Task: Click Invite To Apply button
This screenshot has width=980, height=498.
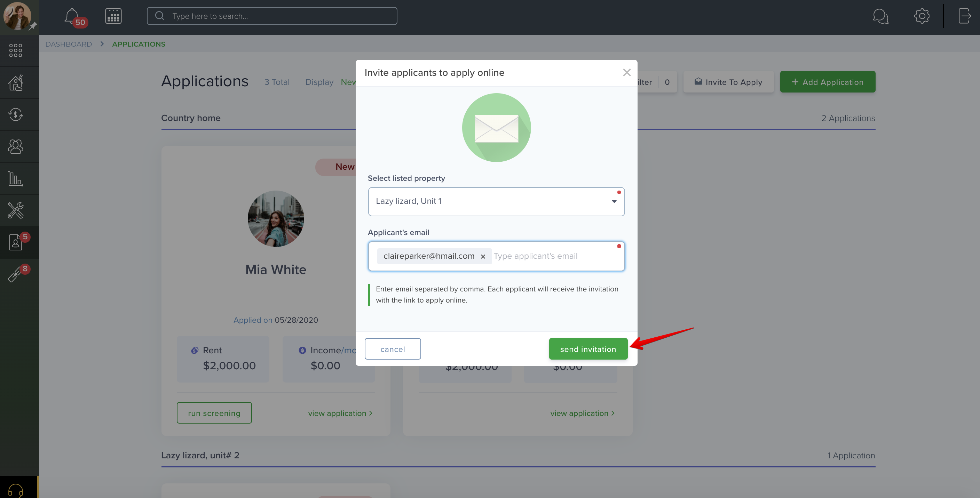Action: pyautogui.click(x=728, y=82)
